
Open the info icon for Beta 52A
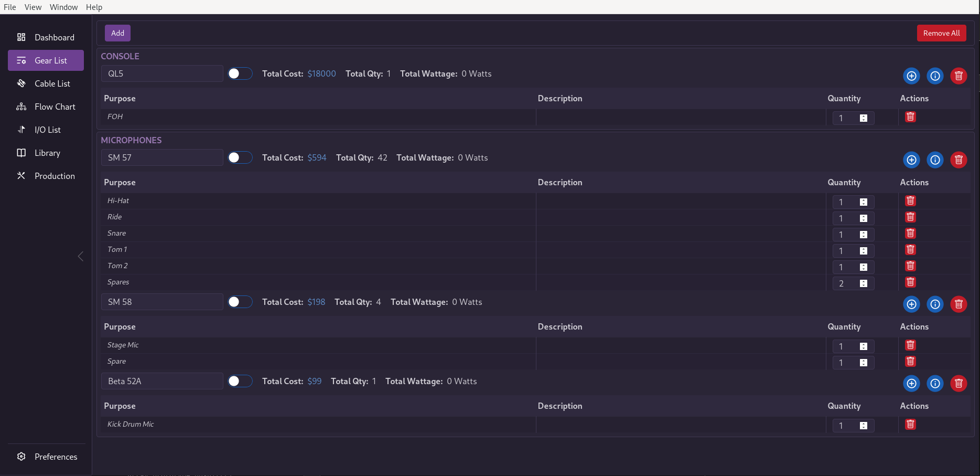tap(935, 384)
